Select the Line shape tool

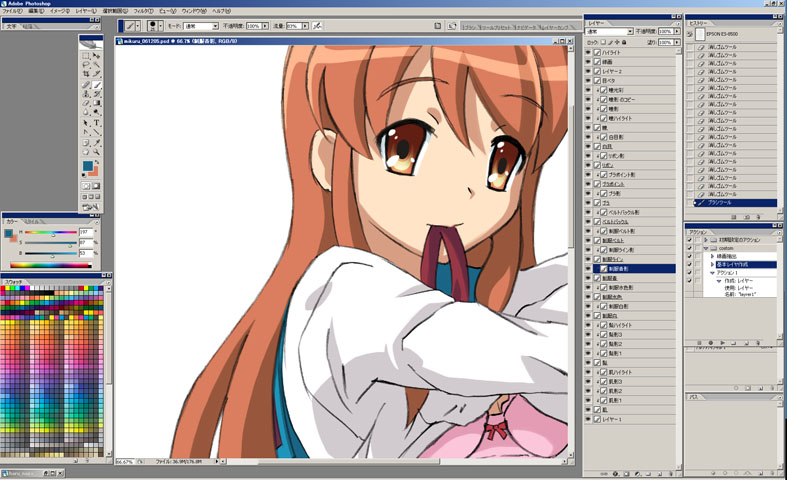pos(96,132)
